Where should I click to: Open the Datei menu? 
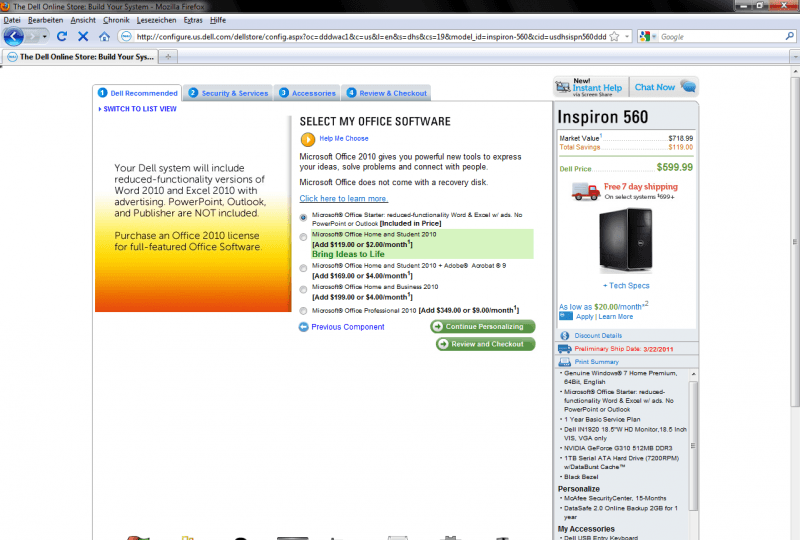[x=12, y=20]
